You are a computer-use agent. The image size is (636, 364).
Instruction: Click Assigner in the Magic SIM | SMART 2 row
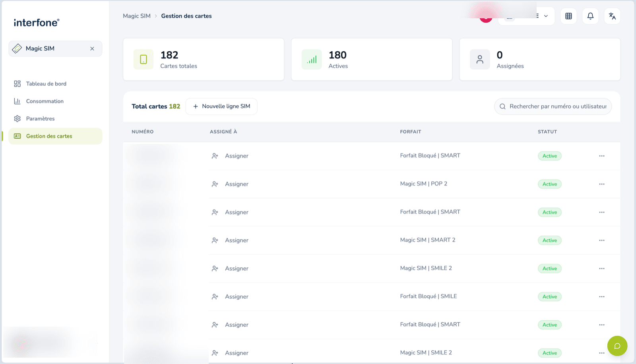[230, 240]
